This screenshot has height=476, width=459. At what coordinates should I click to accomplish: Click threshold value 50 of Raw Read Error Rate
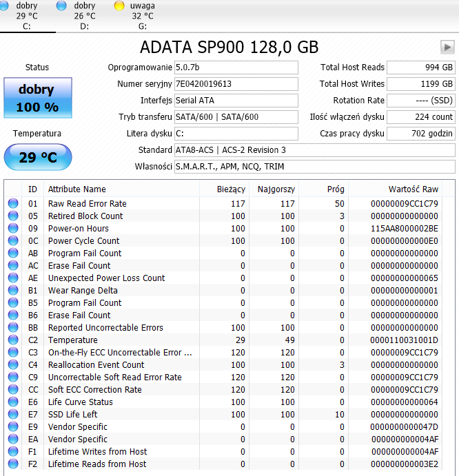click(x=339, y=204)
